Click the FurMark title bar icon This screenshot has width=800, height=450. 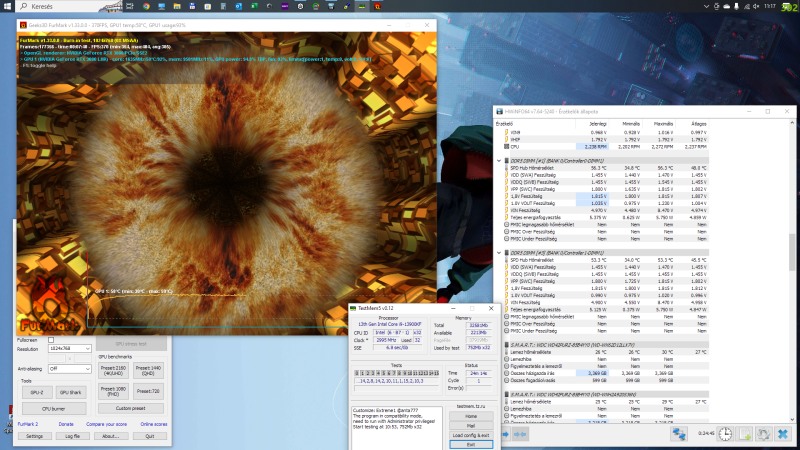[23, 25]
